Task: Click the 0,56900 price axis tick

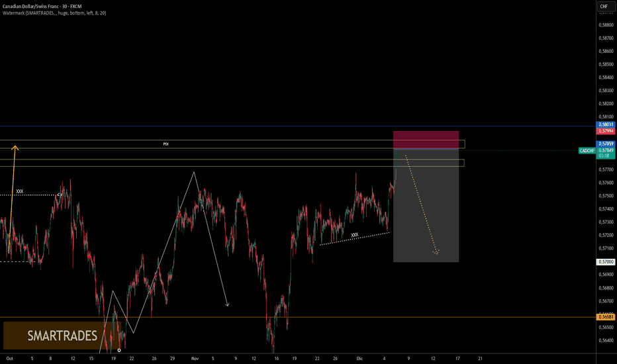Action: (x=606, y=274)
